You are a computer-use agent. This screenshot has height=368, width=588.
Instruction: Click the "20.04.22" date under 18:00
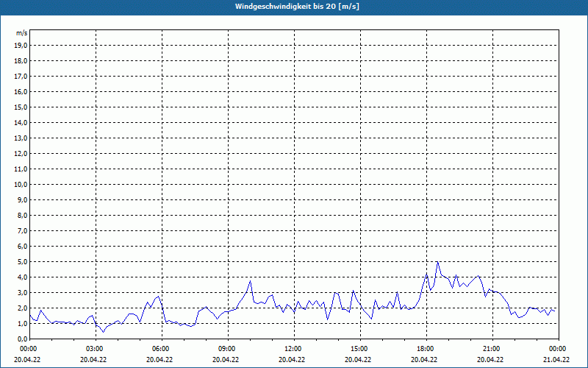pyautogui.click(x=424, y=360)
